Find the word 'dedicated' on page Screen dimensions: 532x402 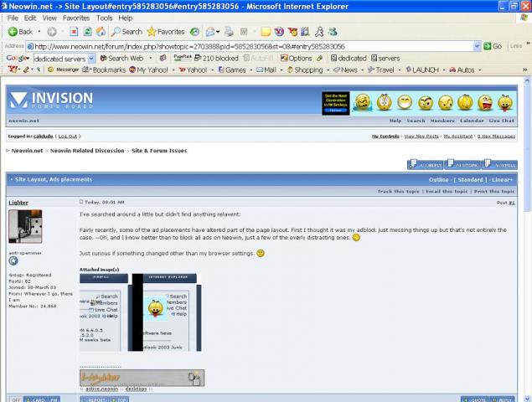click(349, 59)
